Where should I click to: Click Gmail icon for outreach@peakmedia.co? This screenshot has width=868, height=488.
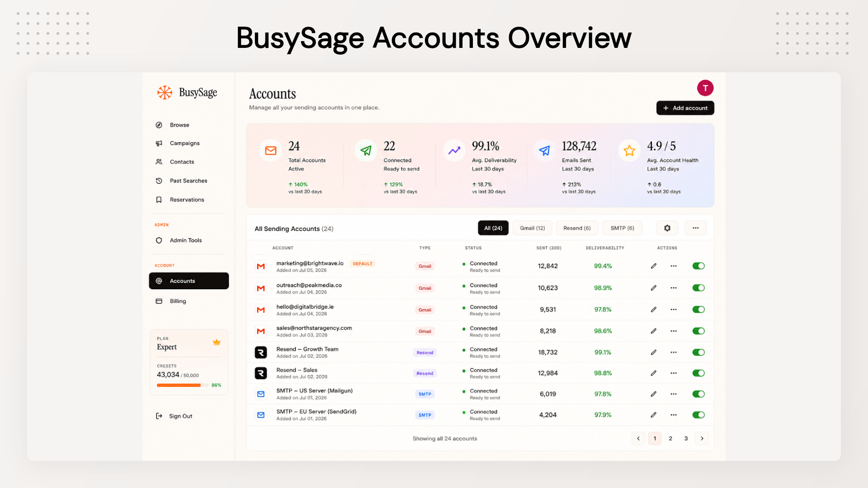(261, 288)
